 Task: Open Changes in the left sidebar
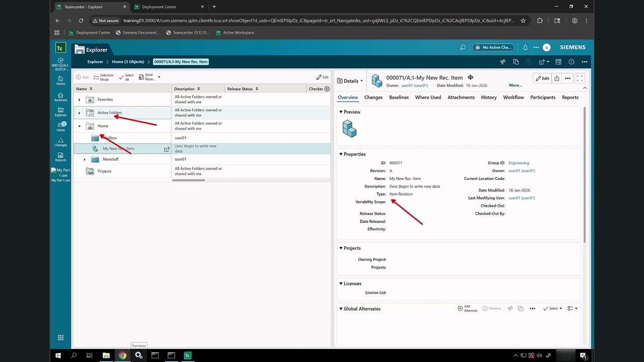(60, 142)
